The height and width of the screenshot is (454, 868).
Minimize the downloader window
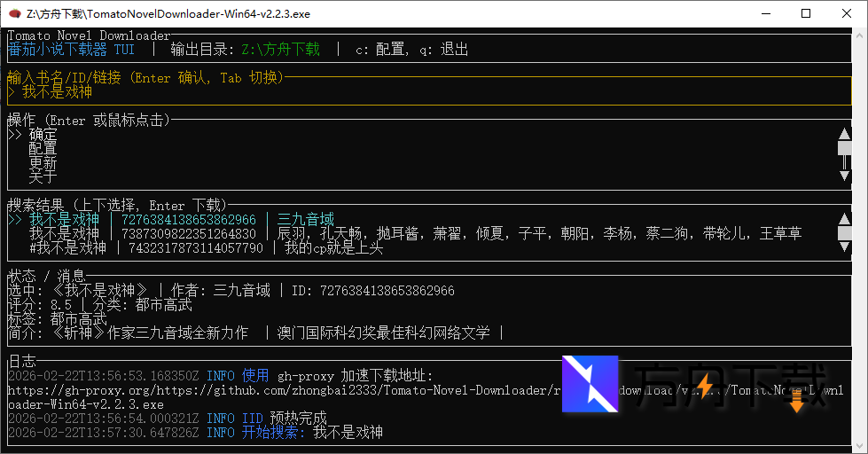pos(765,14)
